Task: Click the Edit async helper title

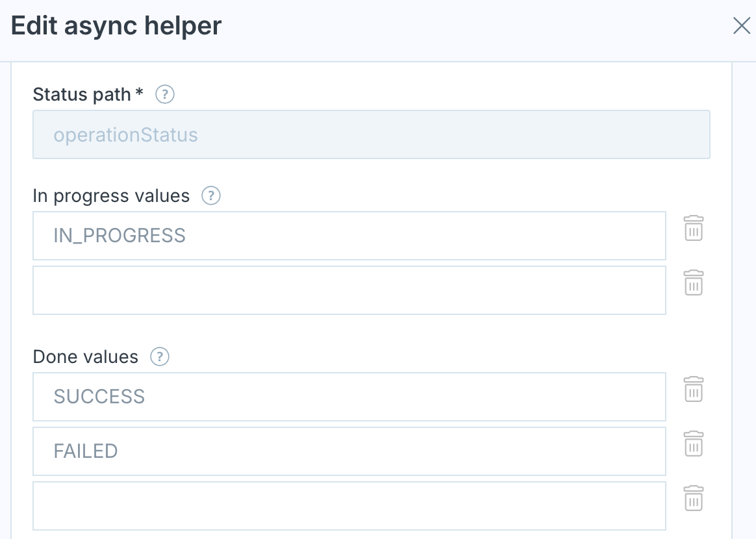Action: point(116,25)
